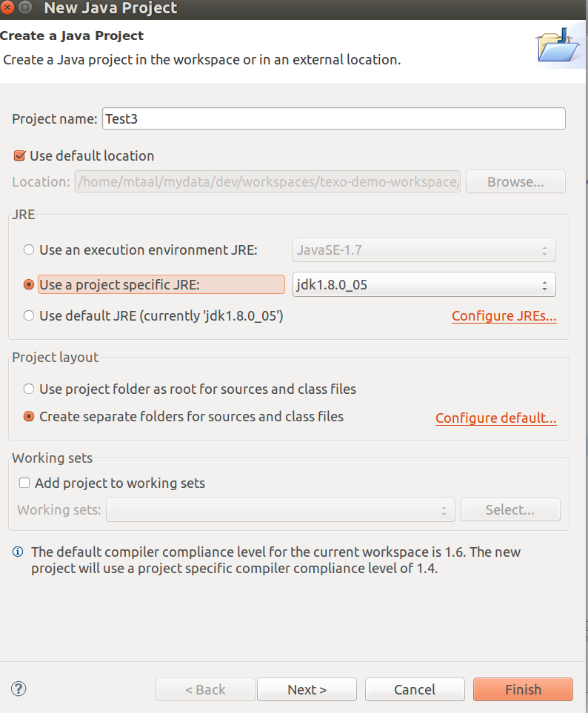Cancel the project creation
Viewport: 588px width, 713px height.
pyautogui.click(x=415, y=689)
